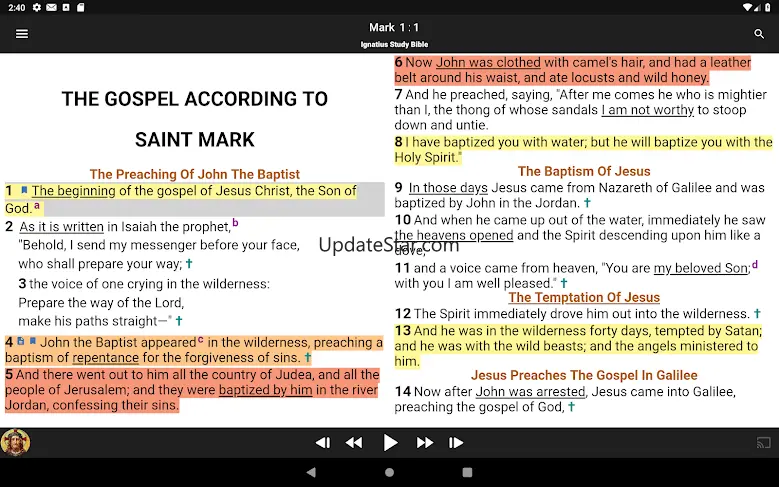
Task: Open the 'the heavens opened' link
Action: point(454,235)
